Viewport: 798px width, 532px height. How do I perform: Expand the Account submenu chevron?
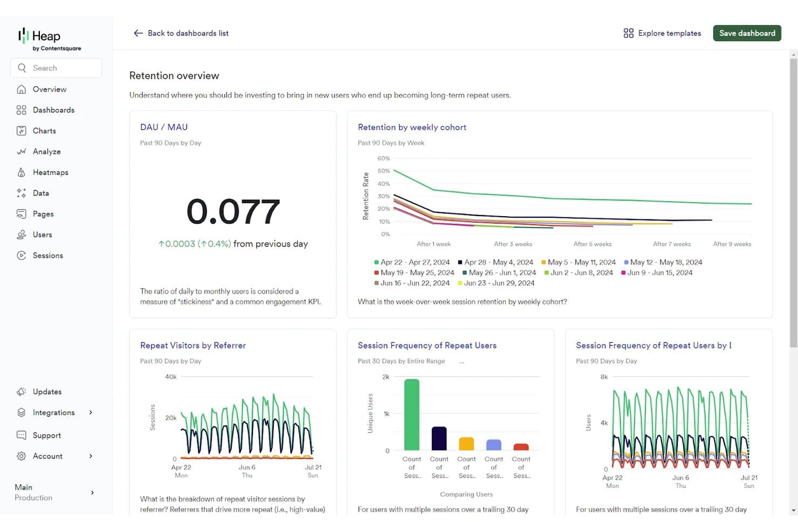tap(91, 456)
